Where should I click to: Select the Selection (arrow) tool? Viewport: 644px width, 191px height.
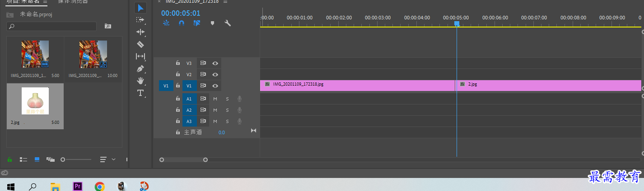[x=140, y=8]
